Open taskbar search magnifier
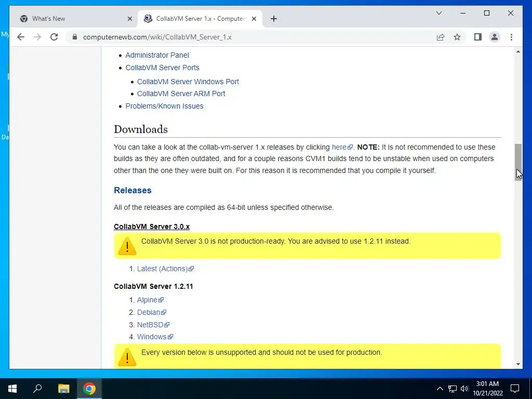532x399 pixels. [x=37, y=389]
